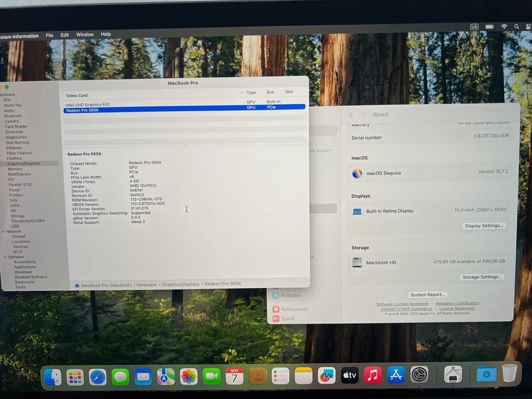Open the App Store in the dock

[396, 375]
